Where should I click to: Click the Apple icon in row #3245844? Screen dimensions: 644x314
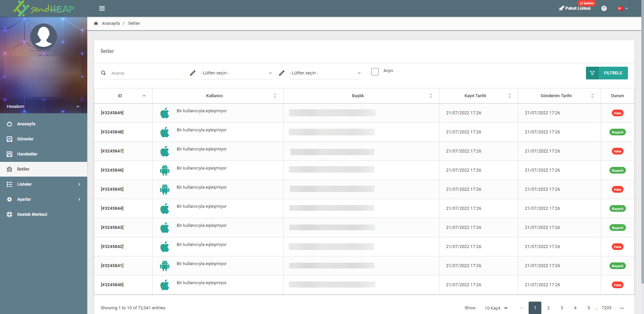165,208
